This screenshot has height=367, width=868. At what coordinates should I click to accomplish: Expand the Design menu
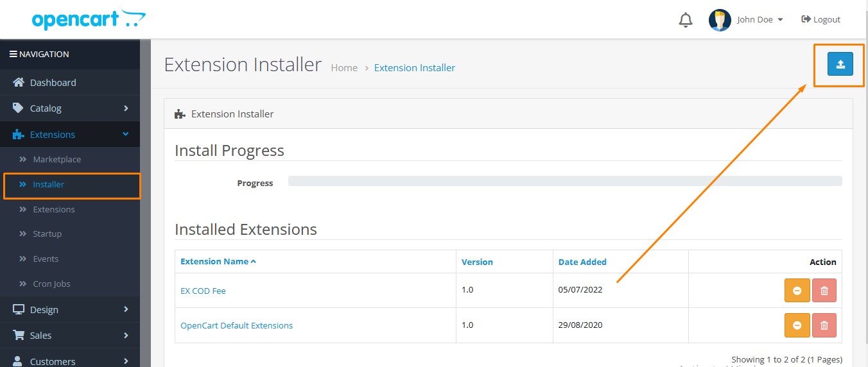tap(70, 309)
